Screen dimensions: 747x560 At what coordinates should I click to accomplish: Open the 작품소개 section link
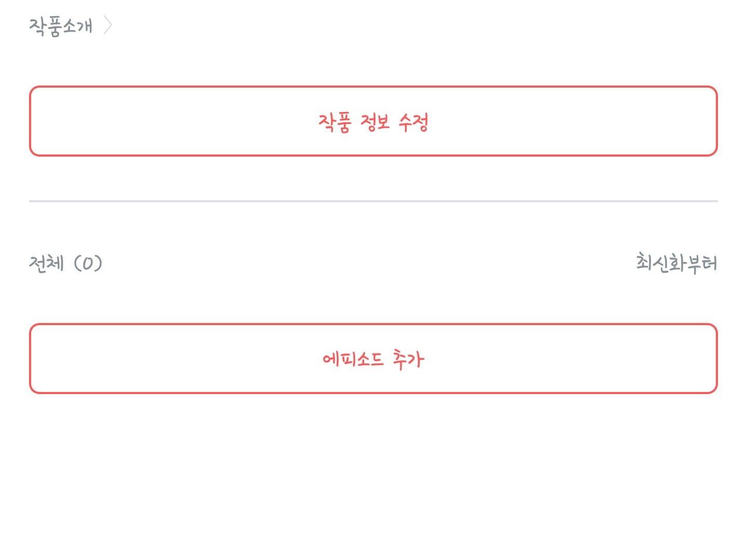tap(61, 26)
